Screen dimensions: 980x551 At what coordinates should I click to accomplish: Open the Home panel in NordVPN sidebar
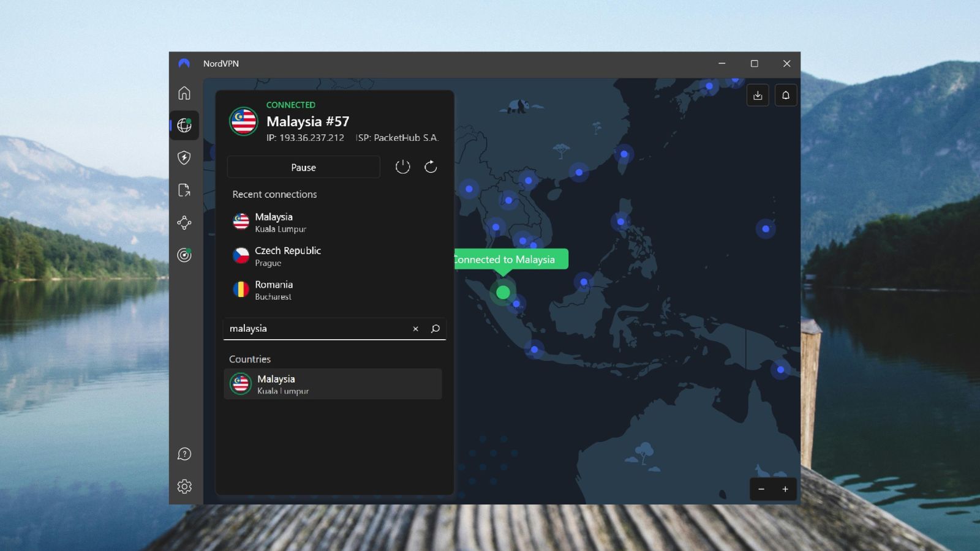click(184, 93)
